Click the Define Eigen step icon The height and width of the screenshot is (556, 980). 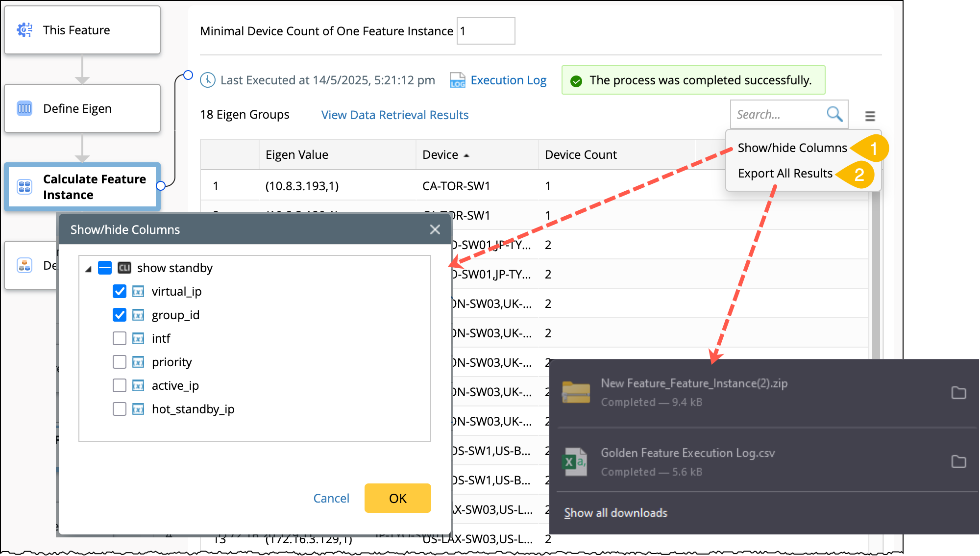coord(24,108)
